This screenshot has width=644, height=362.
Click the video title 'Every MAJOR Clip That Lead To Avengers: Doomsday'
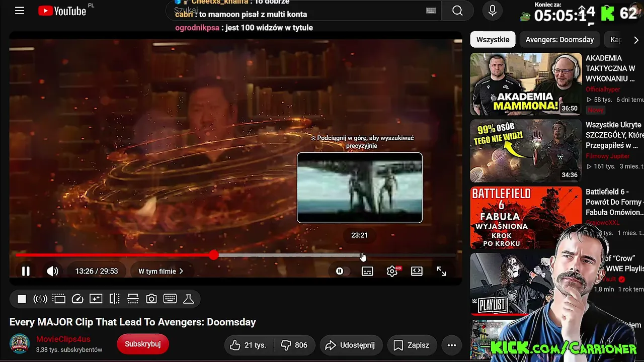pos(133,322)
